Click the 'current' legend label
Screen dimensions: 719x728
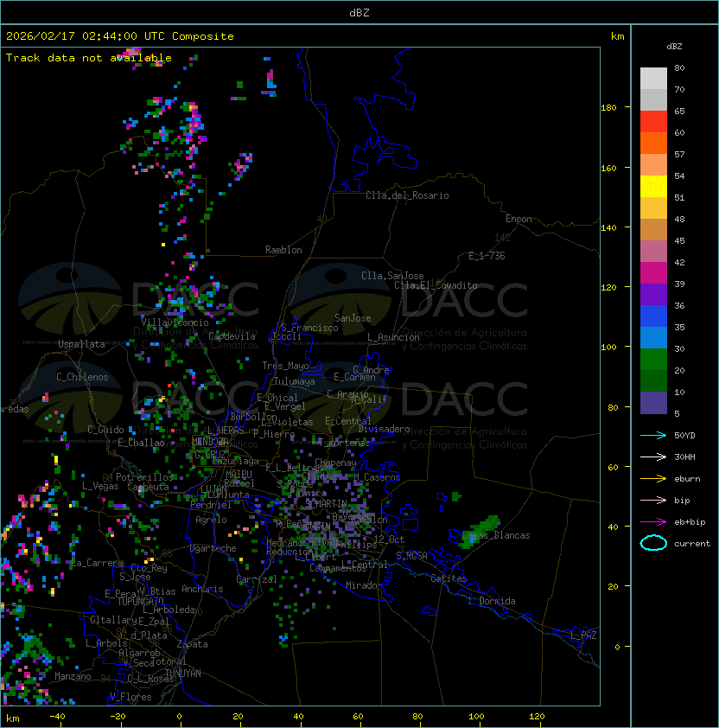[x=692, y=544]
